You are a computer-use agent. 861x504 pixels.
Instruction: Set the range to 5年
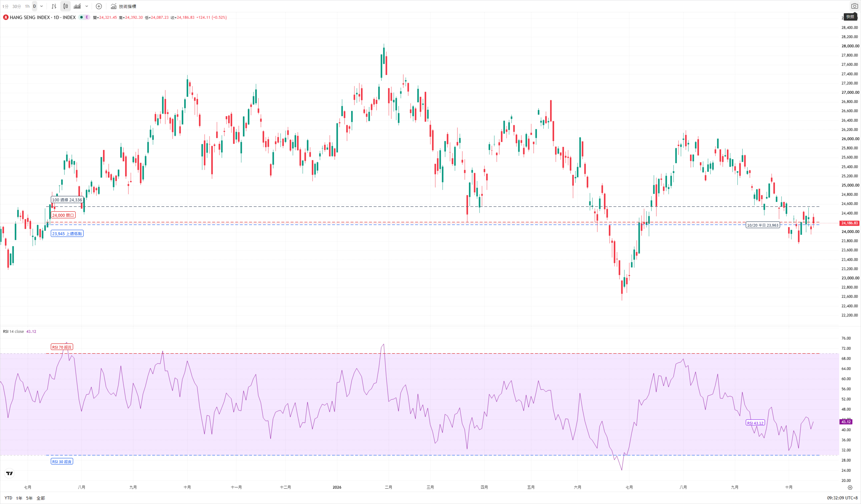(x=29, y=498)
